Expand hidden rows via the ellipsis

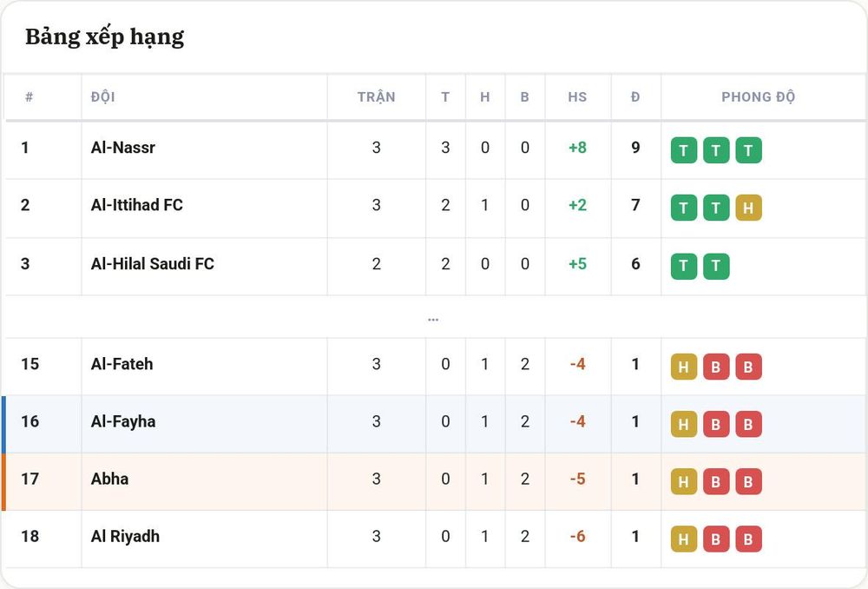tap(433, 320)
